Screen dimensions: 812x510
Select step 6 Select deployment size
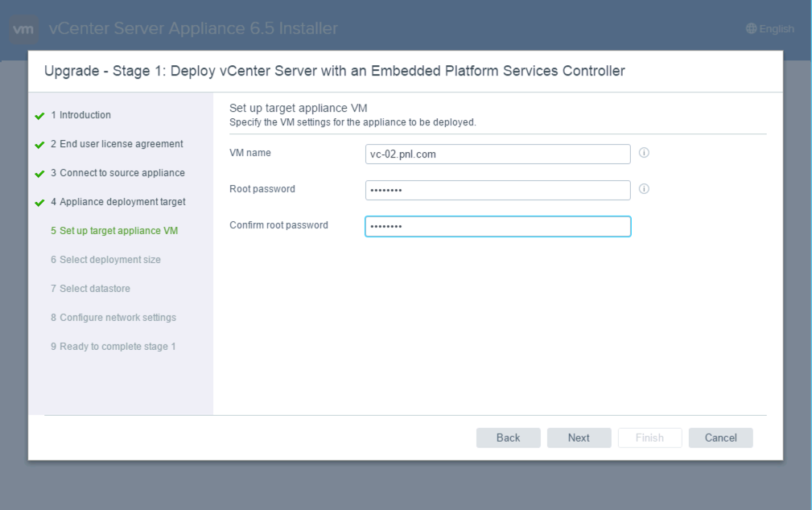coord(105,260)
